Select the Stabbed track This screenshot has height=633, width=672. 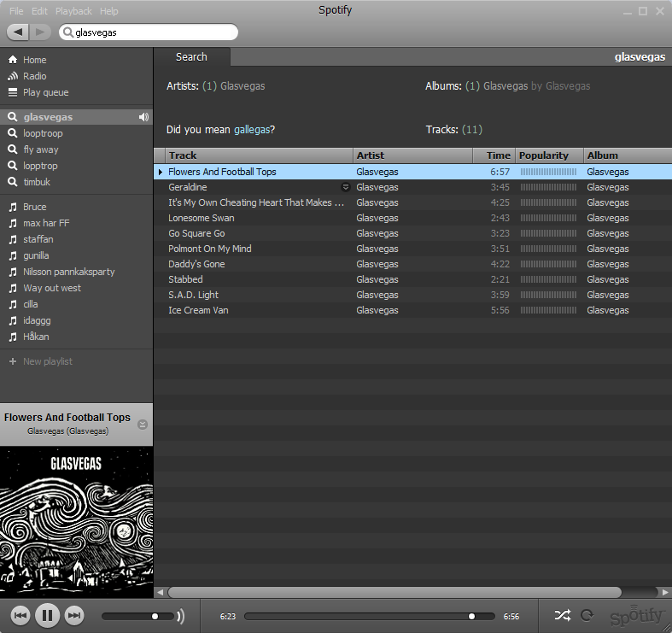tap(412, 279)
